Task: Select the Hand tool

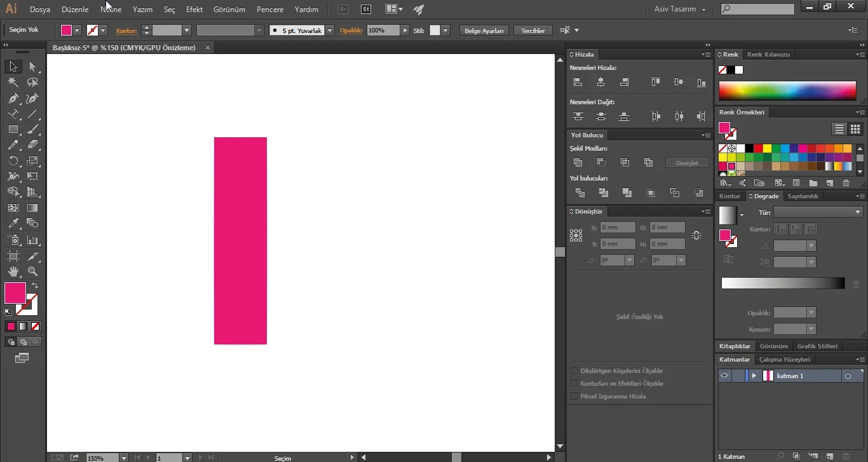Action: pyautogui.click(x=13, y=271)
